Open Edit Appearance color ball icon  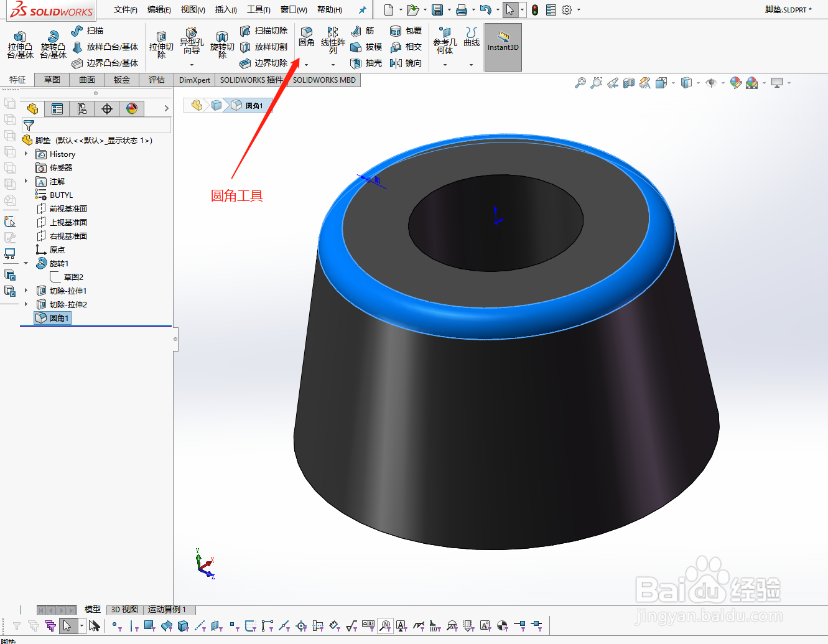tap(736, 83)
